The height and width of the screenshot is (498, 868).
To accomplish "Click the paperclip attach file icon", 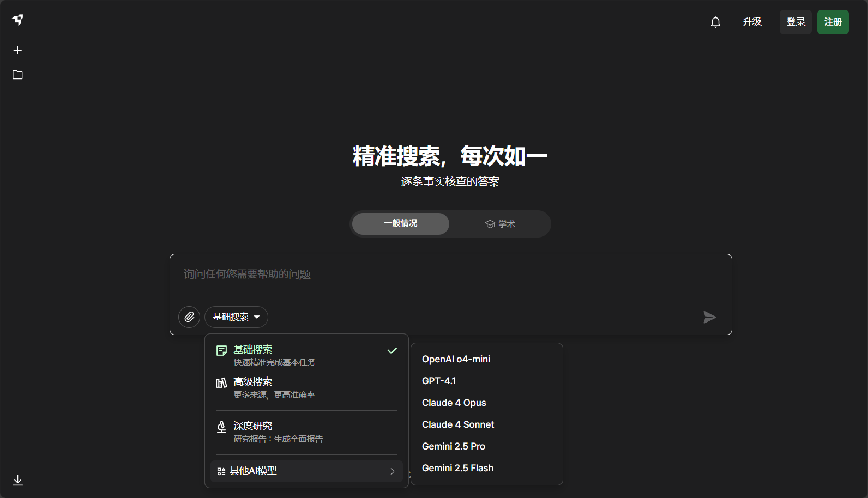I will pos(189,317).
